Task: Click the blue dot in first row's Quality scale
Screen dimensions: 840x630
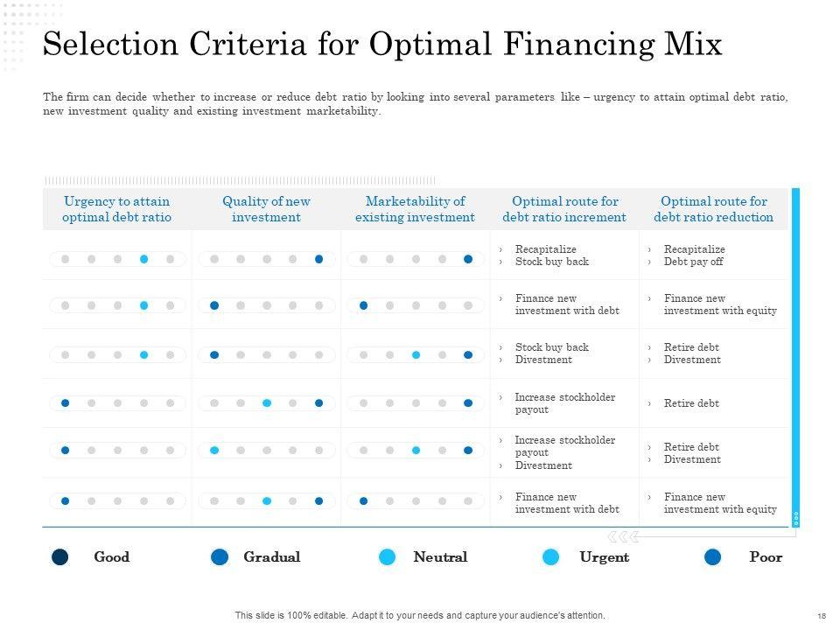Action: [x=318, y=259]
